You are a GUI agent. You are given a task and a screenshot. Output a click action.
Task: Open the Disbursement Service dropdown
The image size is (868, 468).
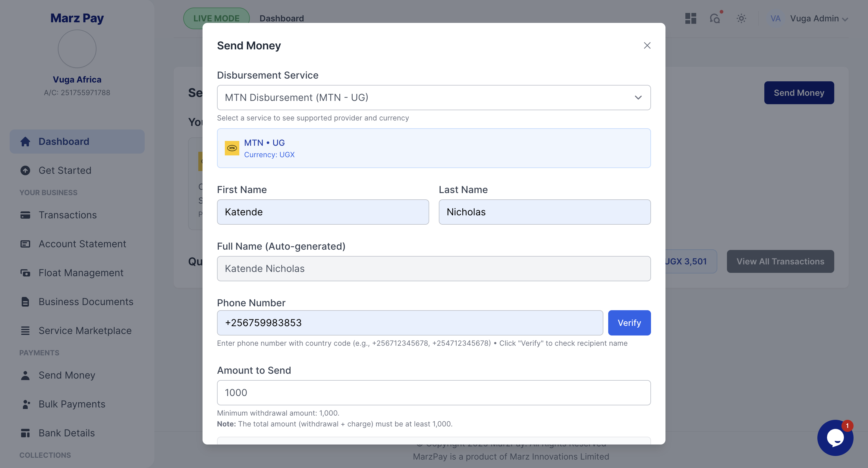(434, 97)
